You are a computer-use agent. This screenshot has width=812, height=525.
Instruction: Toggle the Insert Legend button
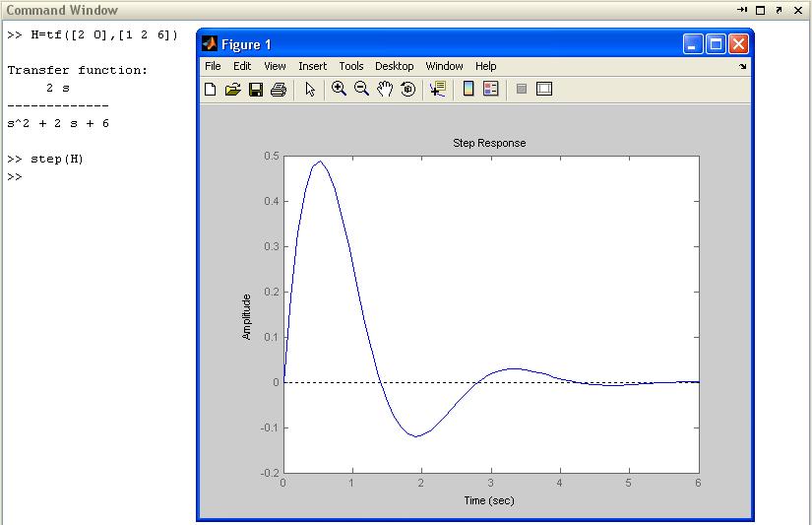point(490,90)
